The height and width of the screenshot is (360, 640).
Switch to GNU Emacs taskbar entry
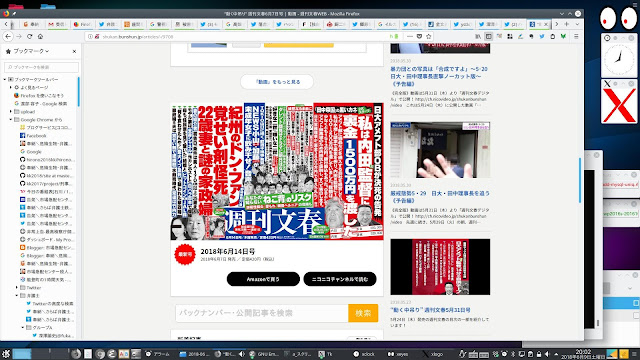click(x=264, y=354)
